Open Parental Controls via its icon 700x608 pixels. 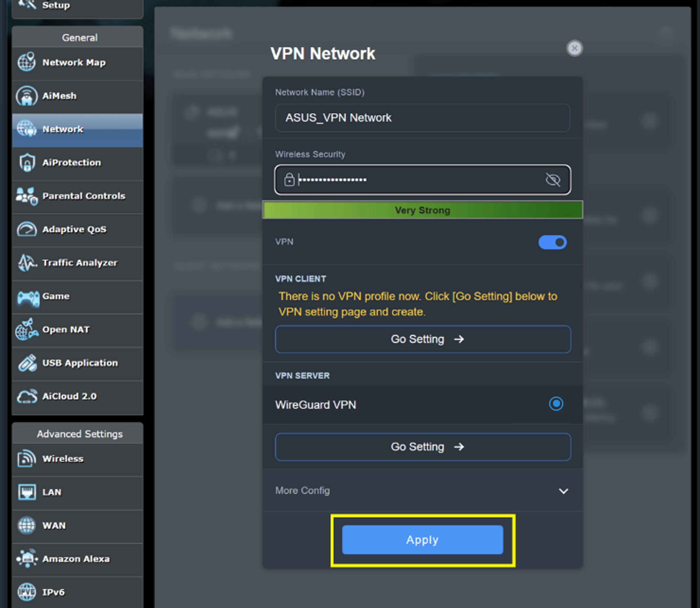click(x=26, y=196)
